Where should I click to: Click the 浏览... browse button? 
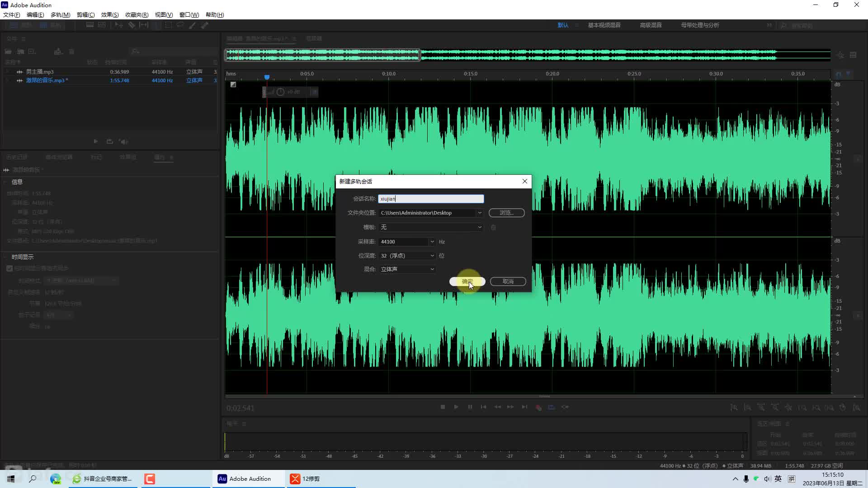pyautogui.click(x=506, y=213)
